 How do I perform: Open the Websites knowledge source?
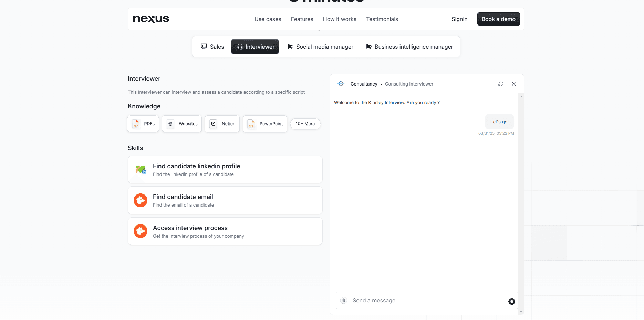(170, 124)
